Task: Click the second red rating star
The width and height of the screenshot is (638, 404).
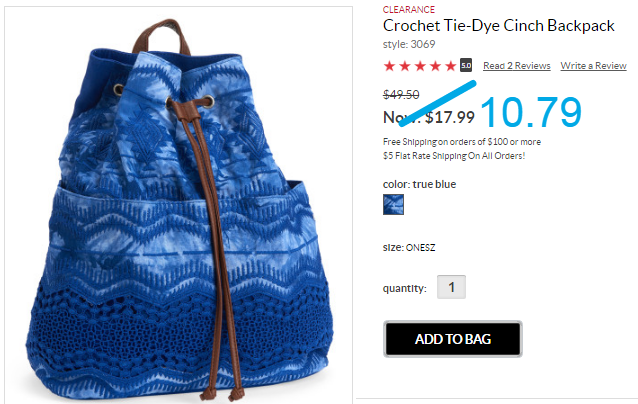Action: tap(405, 66)
